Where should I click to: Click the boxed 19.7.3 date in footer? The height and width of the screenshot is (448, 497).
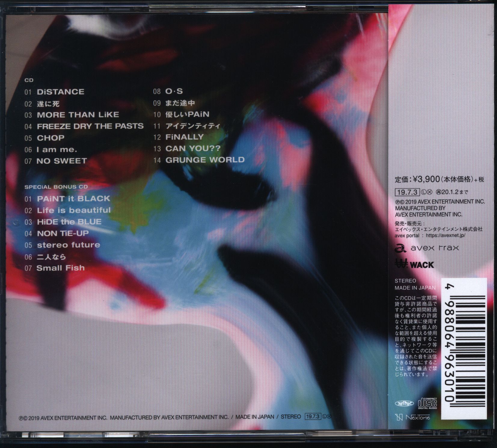pos(312,417)
